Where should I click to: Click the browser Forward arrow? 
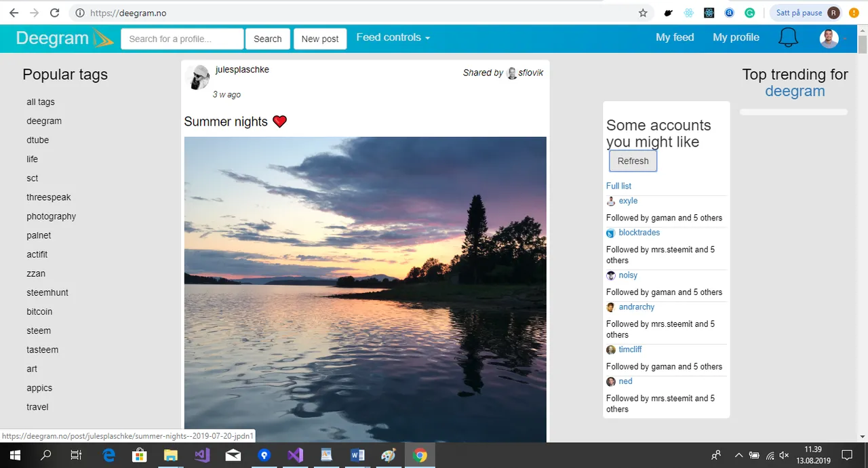click(35, 13)
